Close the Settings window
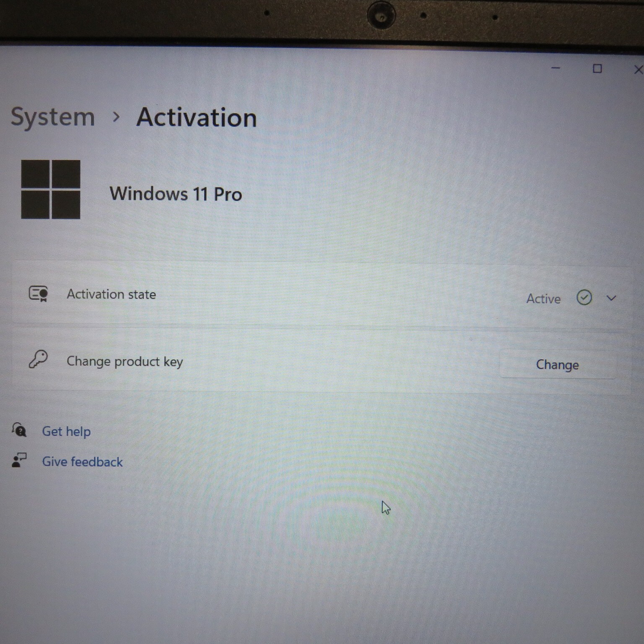The height and width of the screenshot is (644, 644). click(x=638, y=70)
